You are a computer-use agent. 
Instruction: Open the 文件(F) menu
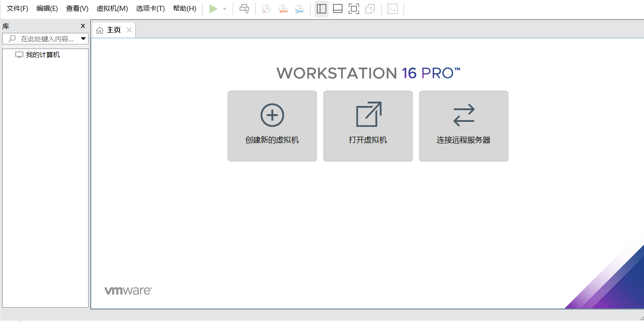coord(18,9)
